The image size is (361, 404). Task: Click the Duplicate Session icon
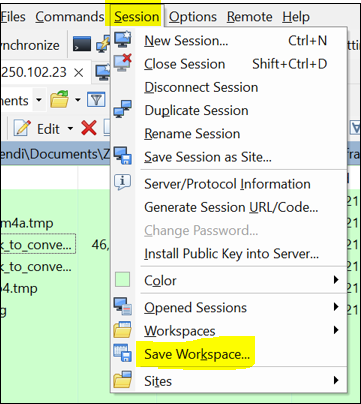122,109
